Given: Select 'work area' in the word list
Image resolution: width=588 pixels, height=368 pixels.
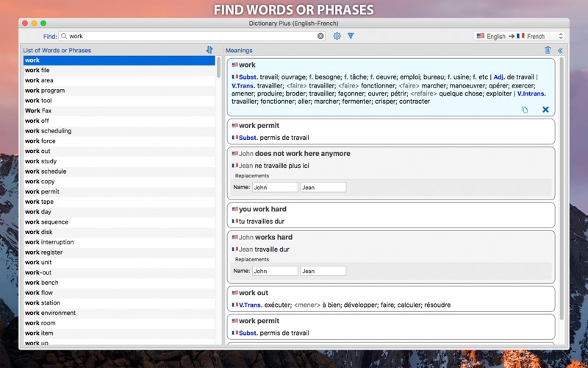Looking at the screenshot, I should point(119,80).
